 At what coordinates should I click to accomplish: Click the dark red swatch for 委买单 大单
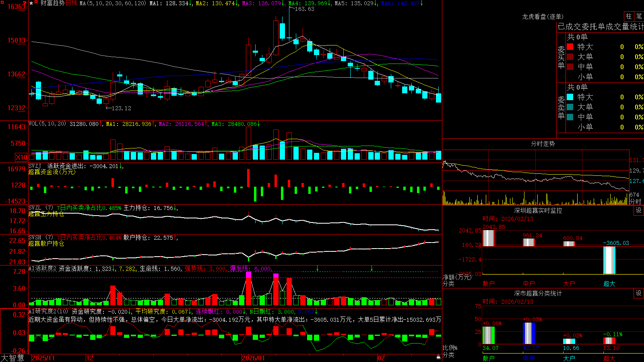[x=570, y=57]
